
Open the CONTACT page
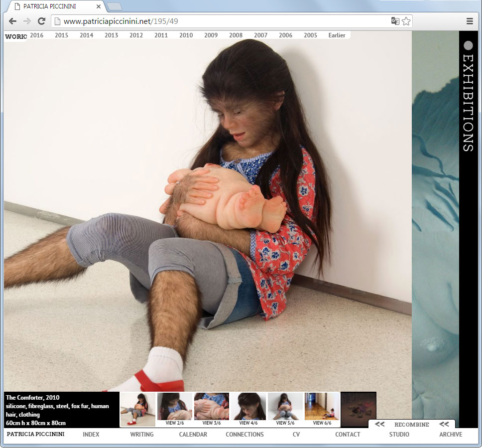click(348, 435)
